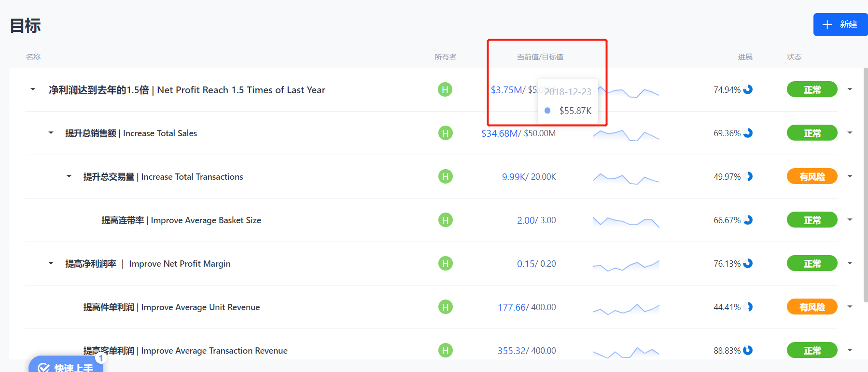Click 有风险 status badge on Improve Average Unit Revenue
This screenshot has height=372, width=868.
click(x=812, y=307)
